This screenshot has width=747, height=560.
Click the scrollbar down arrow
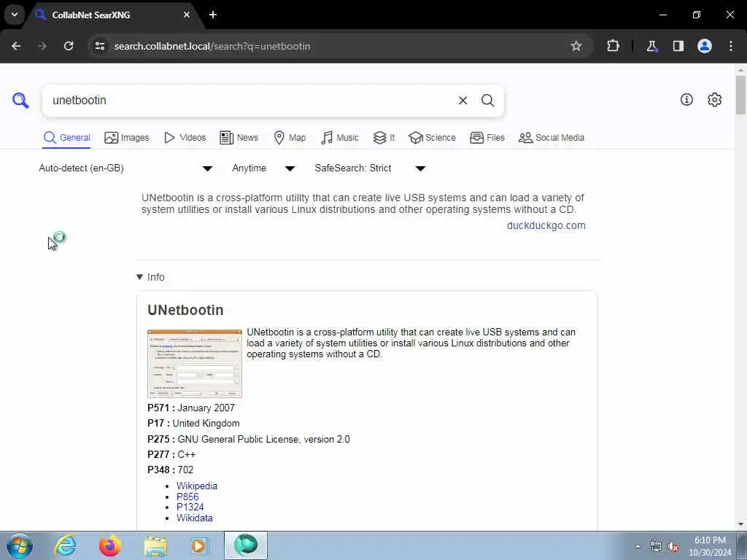(740, 524)
